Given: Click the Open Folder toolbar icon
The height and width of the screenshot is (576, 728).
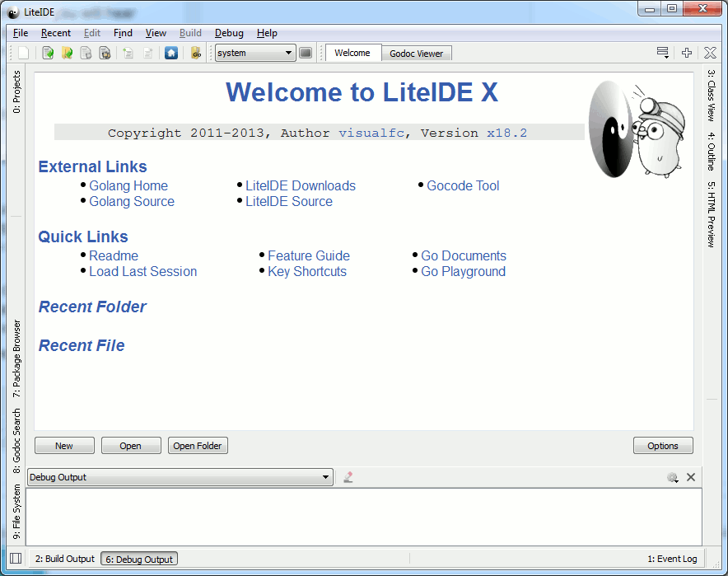Looking at the screenshot, I should coord(67,53).
